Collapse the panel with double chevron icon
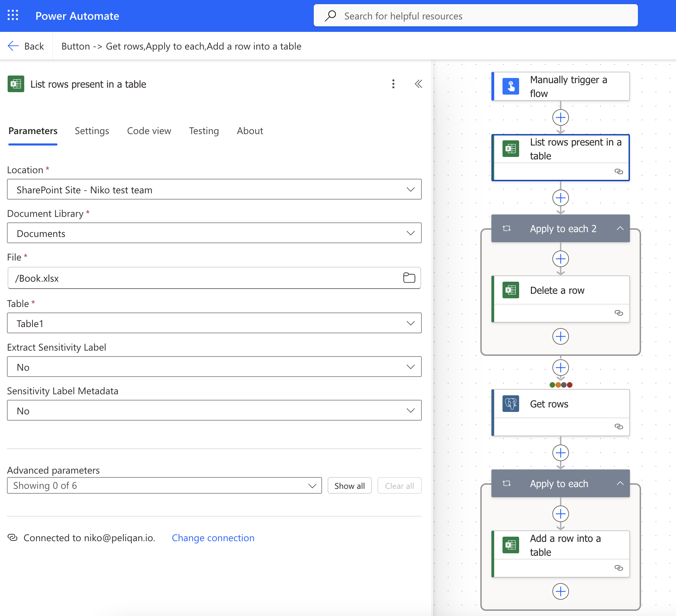676x616 pixels. click(418, 84)
